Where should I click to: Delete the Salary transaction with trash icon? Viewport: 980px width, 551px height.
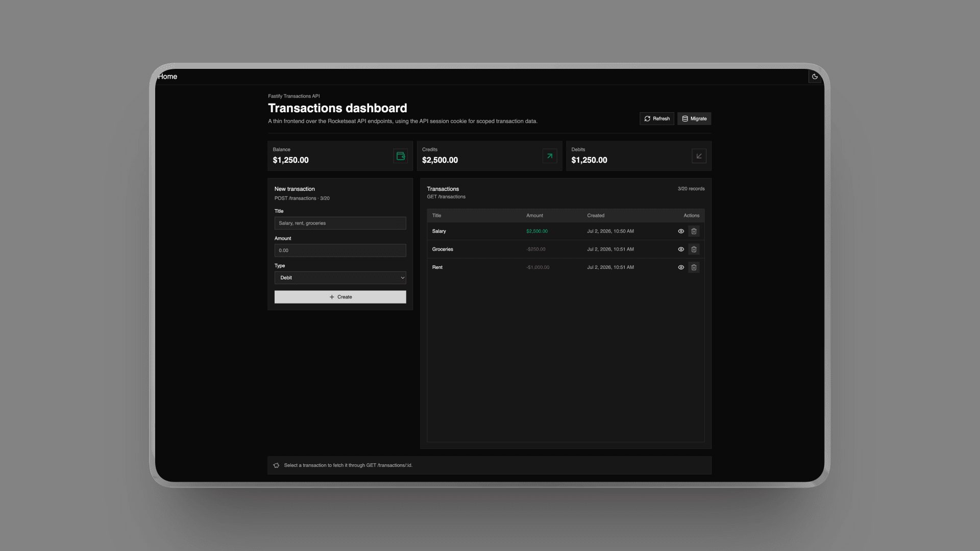[x=694, y=231]
